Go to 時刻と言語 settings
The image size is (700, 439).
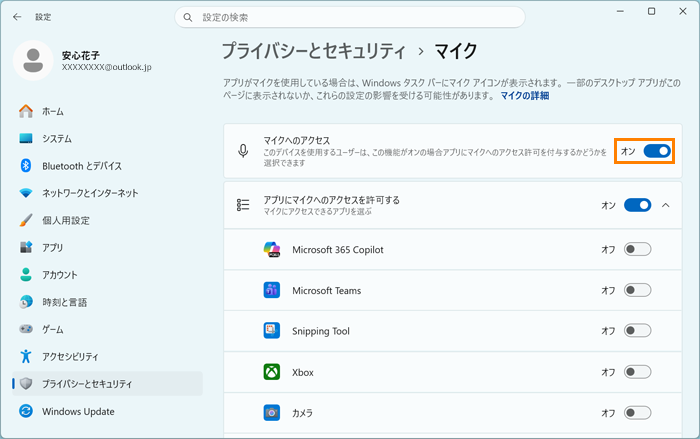(107, 302)
